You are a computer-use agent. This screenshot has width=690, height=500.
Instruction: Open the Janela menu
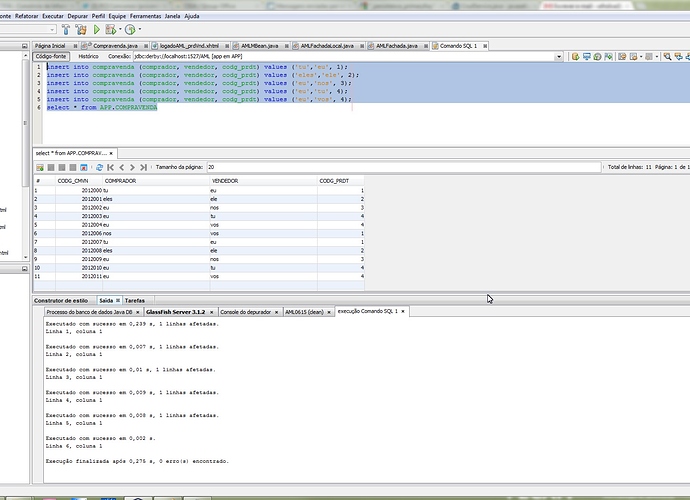pos(172,16)
